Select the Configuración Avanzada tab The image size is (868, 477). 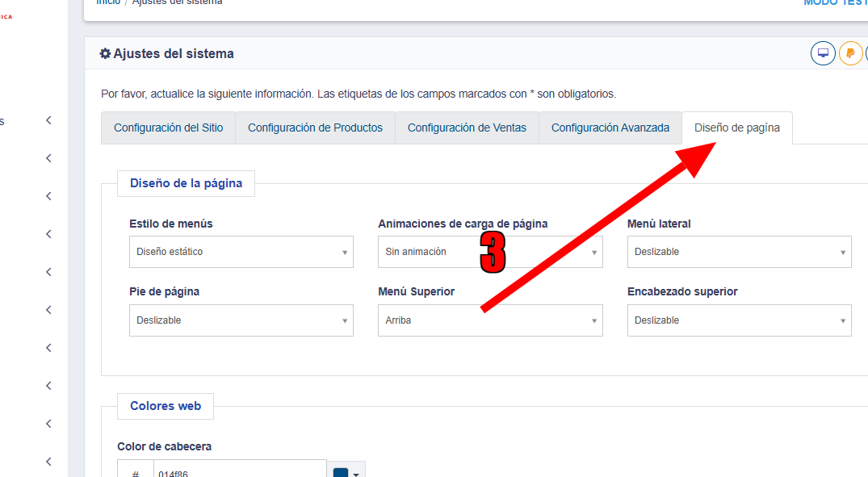click(x=610, y=128)
